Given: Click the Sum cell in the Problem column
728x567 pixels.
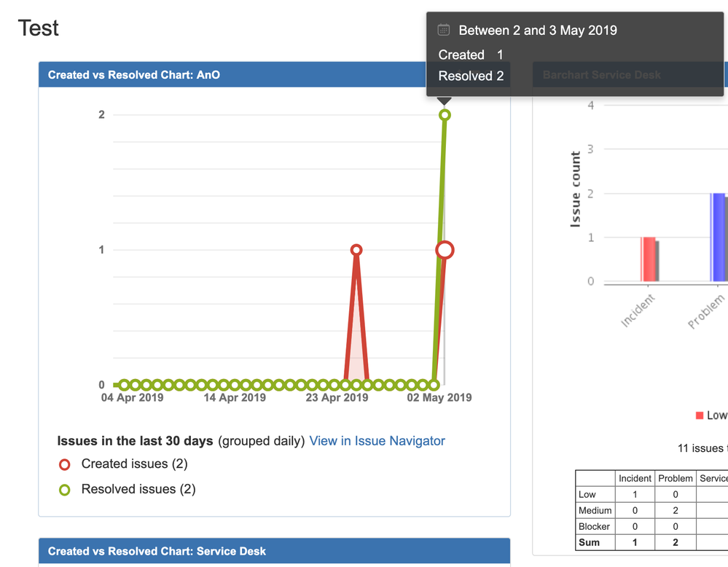Looking at the screenshot, I should (675, 542).
